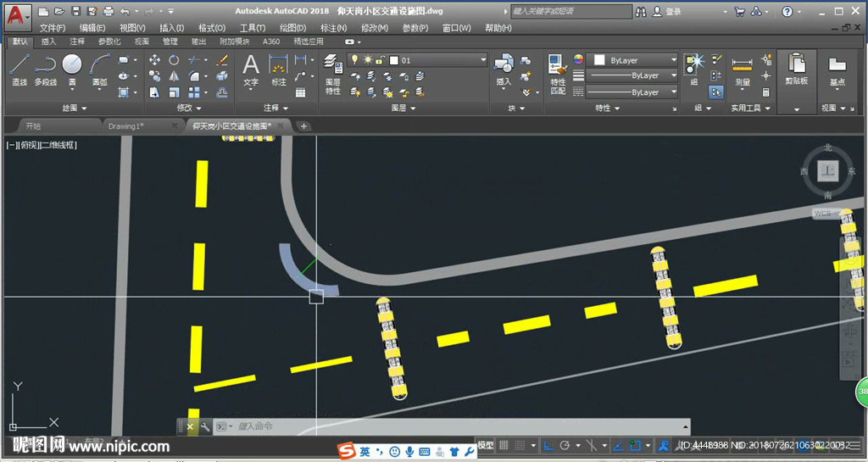Viewport: 868px width, 462px height.
Task: Switch to the 注释 ribbon tab
Action: (x=77, y=42)
